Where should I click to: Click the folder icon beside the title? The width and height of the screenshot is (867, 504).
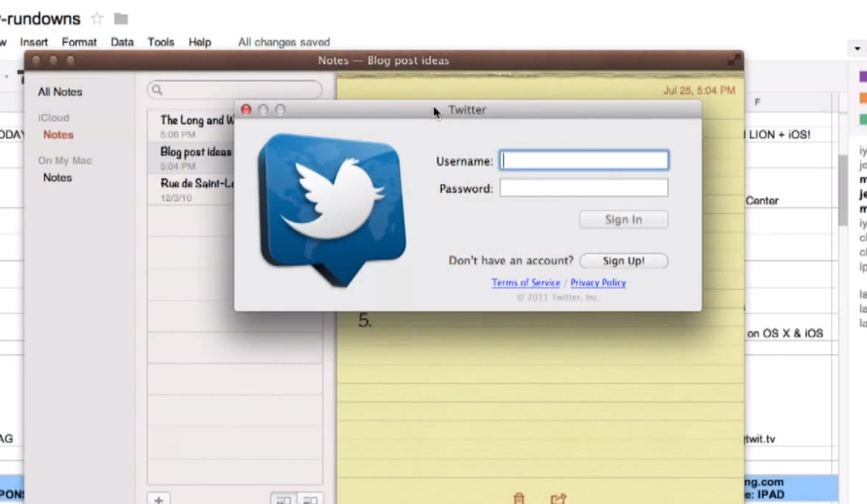[121, 18]
